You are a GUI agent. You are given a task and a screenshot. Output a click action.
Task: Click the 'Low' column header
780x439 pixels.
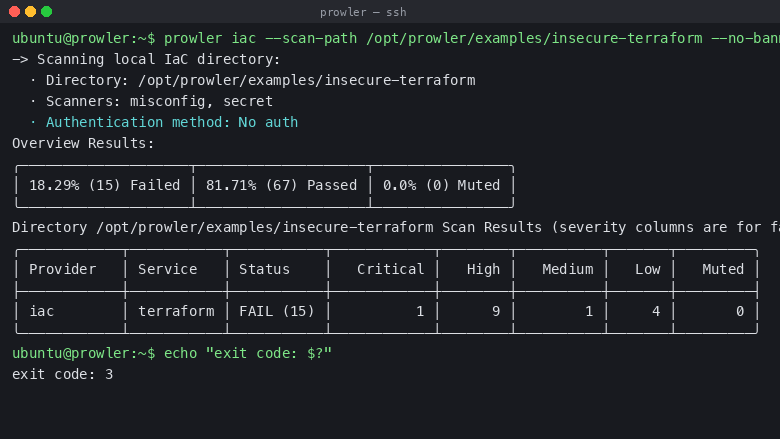pyautogui.click(x=648, y=269)
